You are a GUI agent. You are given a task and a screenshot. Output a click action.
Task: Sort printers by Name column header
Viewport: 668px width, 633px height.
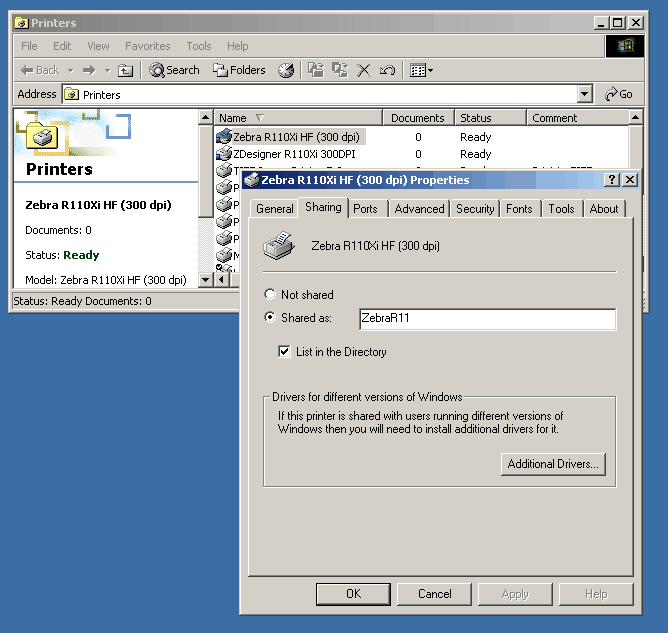[298, 118]
